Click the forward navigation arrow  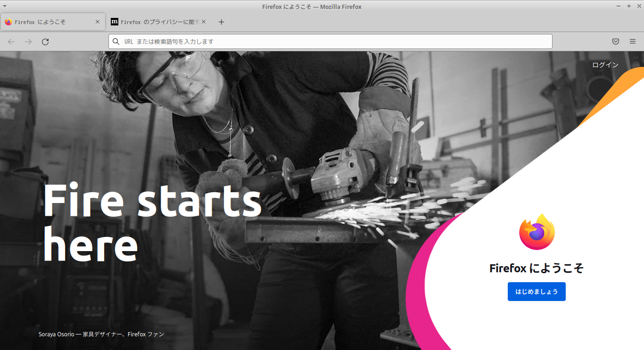click(28, 42)
